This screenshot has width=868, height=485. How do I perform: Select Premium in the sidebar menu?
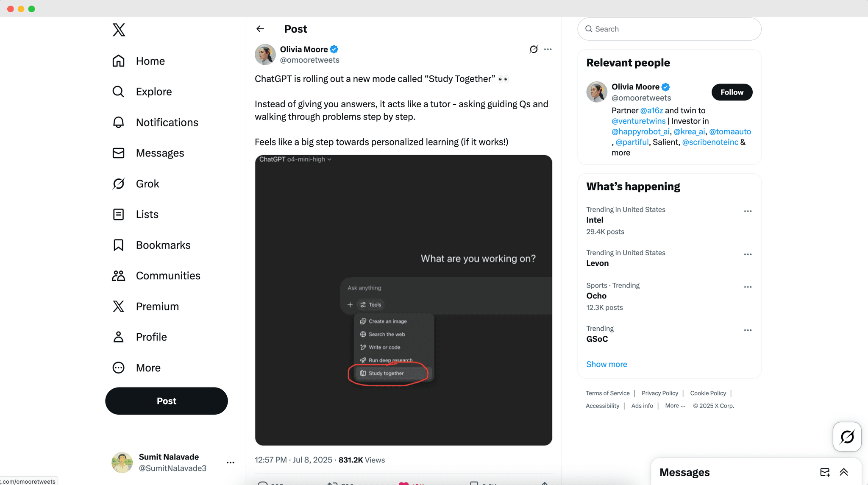coord(157,306)
